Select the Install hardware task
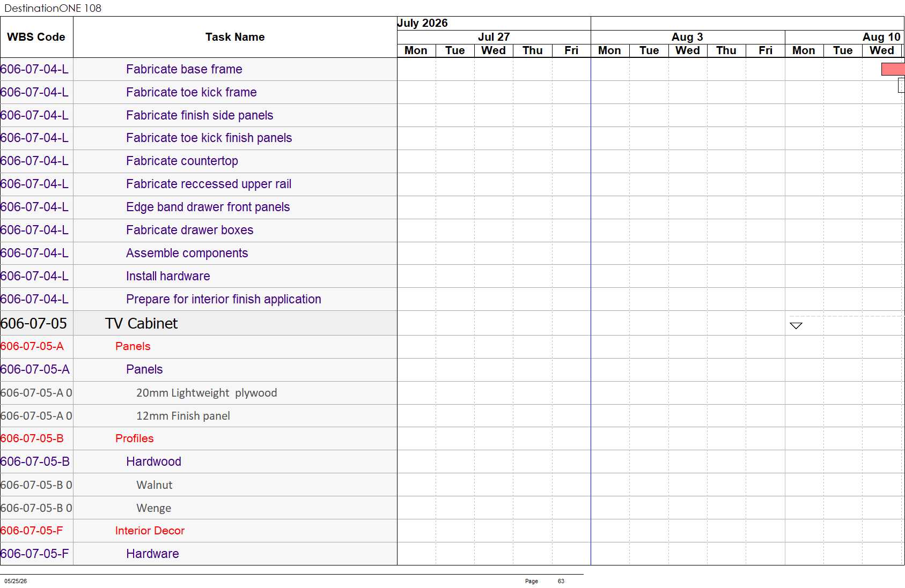 168,276
